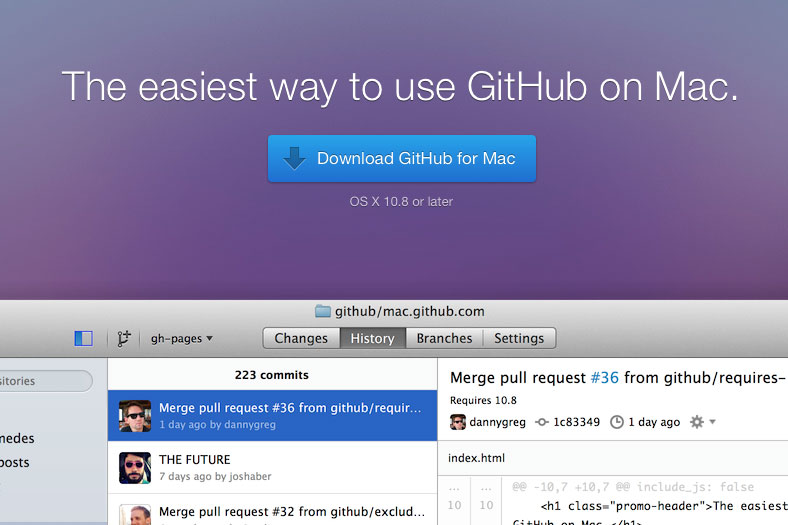
Task: Select THE FUTURE commit by joshaber
Action: [x=272, y=467]
